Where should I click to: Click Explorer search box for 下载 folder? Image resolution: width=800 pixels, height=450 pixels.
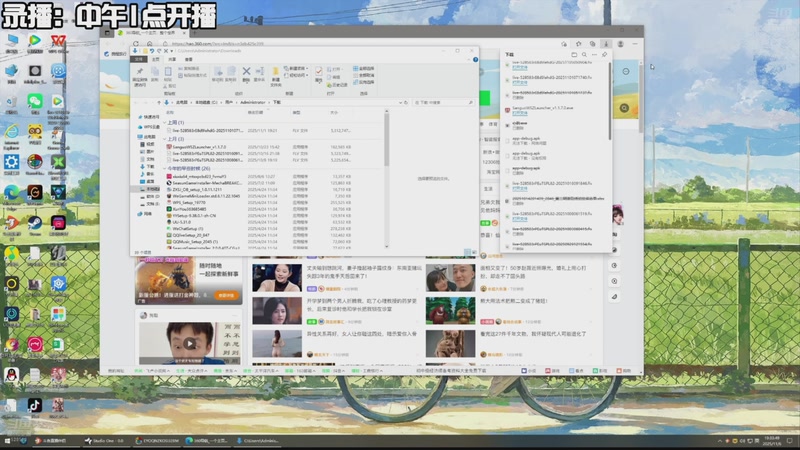click(443, 103)
